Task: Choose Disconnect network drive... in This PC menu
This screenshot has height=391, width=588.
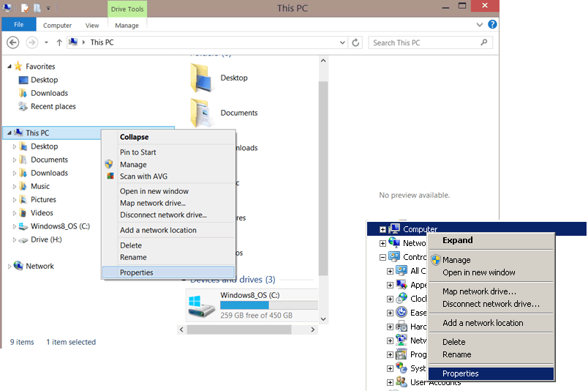Action: [x=163, y=215]
